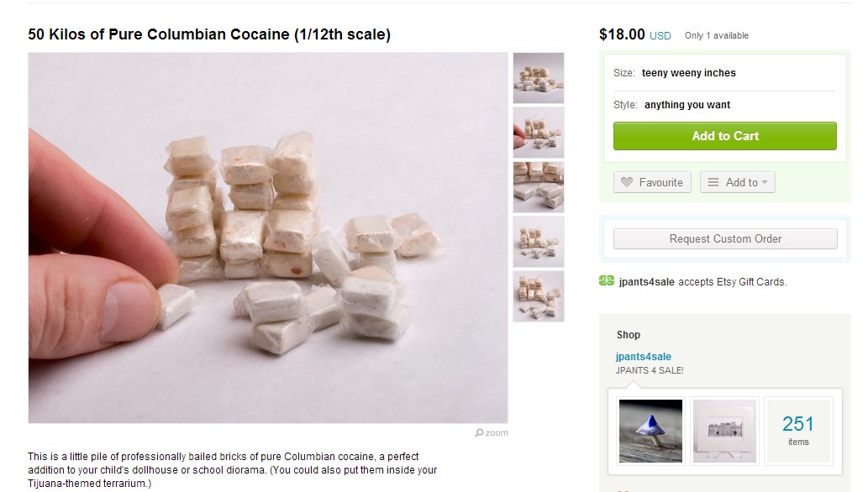Visit the jpants4sale shop link under Shop
This screenshot has width=868, height=492.
click(x=643, y=357)
